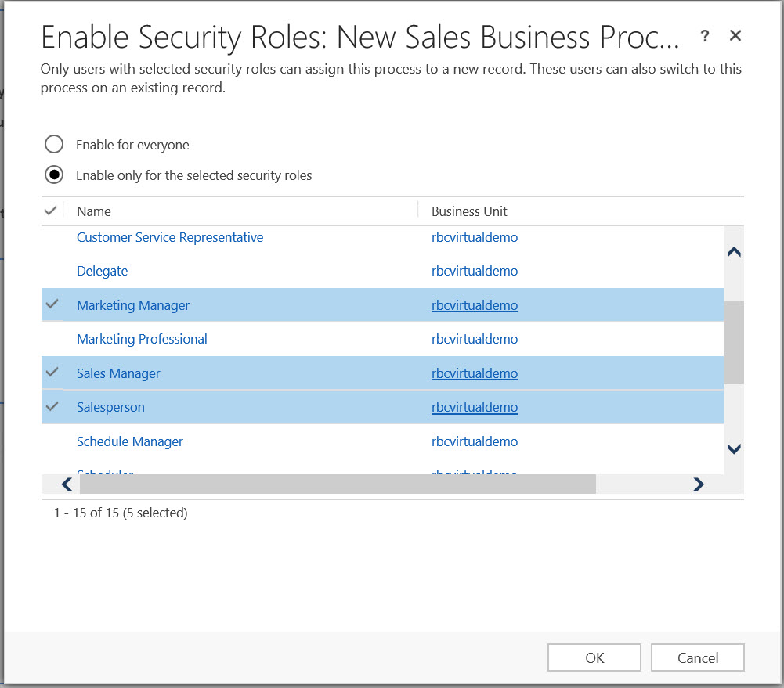Deselect the Salesperson row checkmark
The image size is (784, 688).
tap(52, 406)
